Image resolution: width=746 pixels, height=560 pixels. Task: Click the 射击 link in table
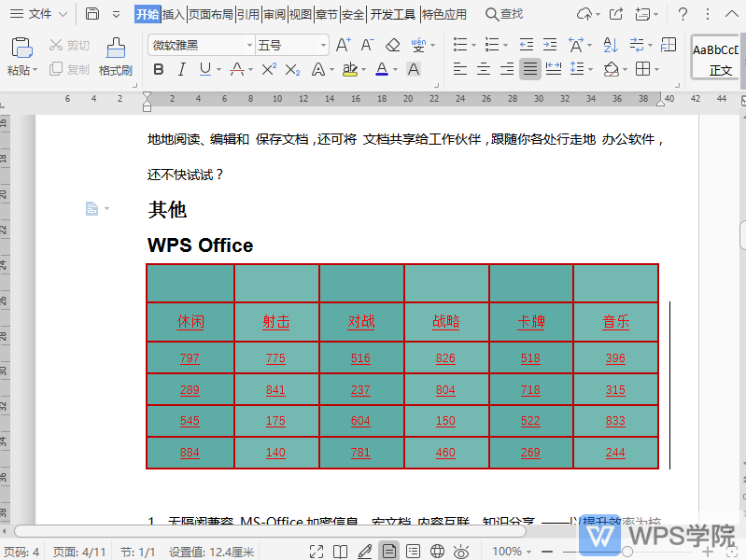276,322
